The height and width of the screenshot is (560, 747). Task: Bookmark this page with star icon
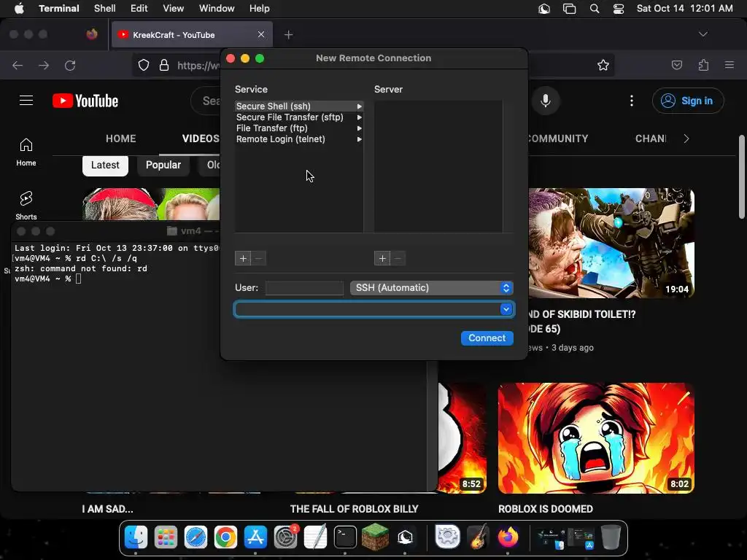pyautogui.click(x=603, y=65)
